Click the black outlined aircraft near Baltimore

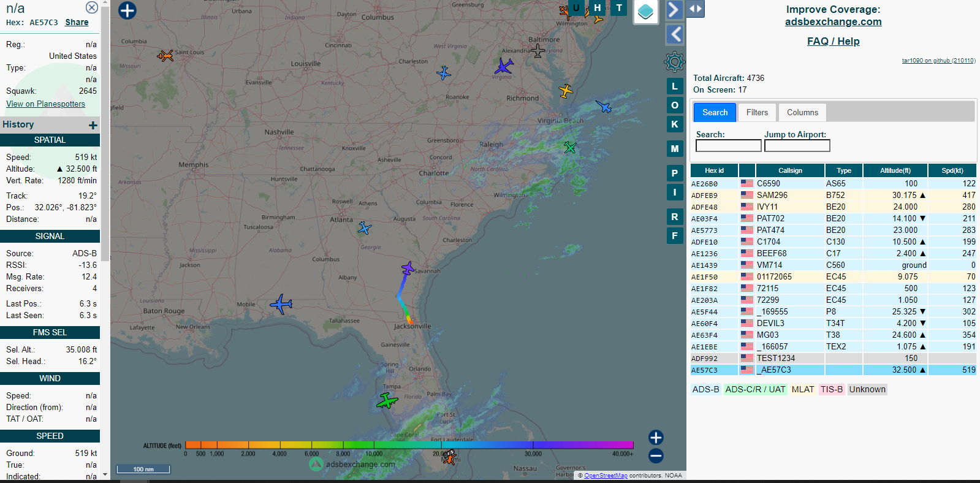coord(537,51)
